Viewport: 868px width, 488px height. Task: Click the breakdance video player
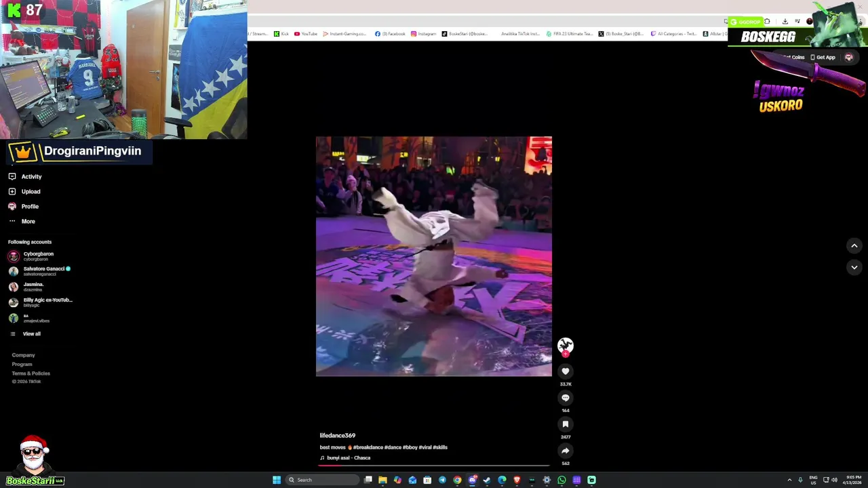point(434,256)
